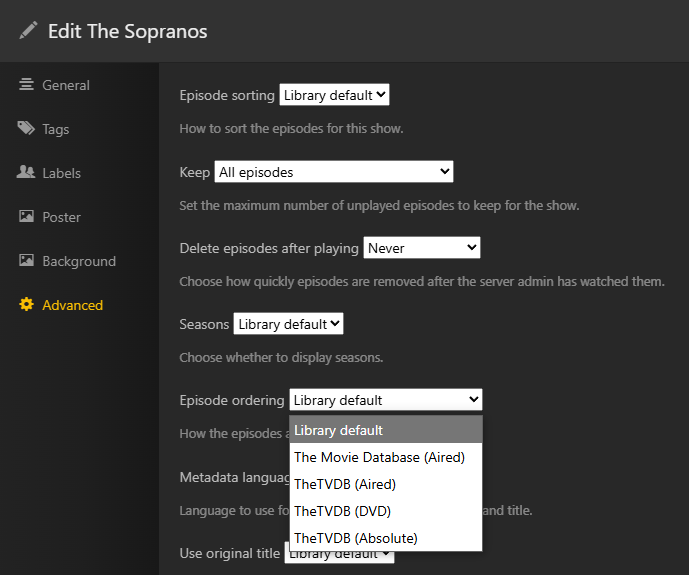Select The Movie Database (Aired) option
Image resolution: width=689 pixels, height=575 pixels.
tap(379, 457)
